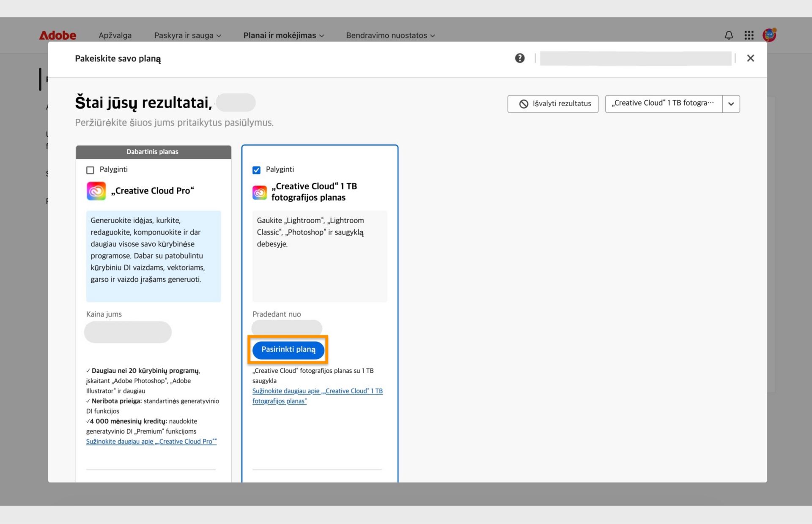Expand Paskyra ir sauga menu
This screenshot has width=812, height=524.
[x=187, y=35]
